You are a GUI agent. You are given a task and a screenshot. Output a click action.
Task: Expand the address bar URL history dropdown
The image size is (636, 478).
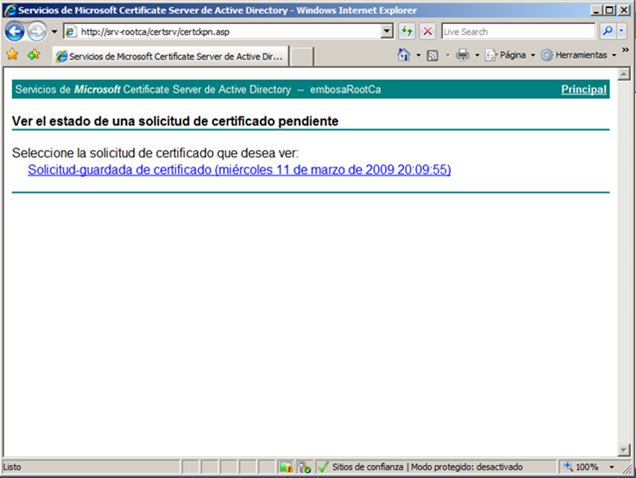pos(388,32)
